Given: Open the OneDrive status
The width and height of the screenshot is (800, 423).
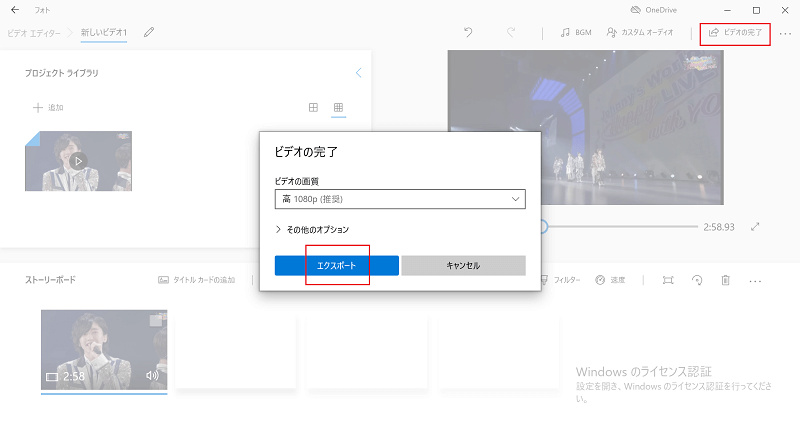Looking at the screenshot, I should [654, 10].
